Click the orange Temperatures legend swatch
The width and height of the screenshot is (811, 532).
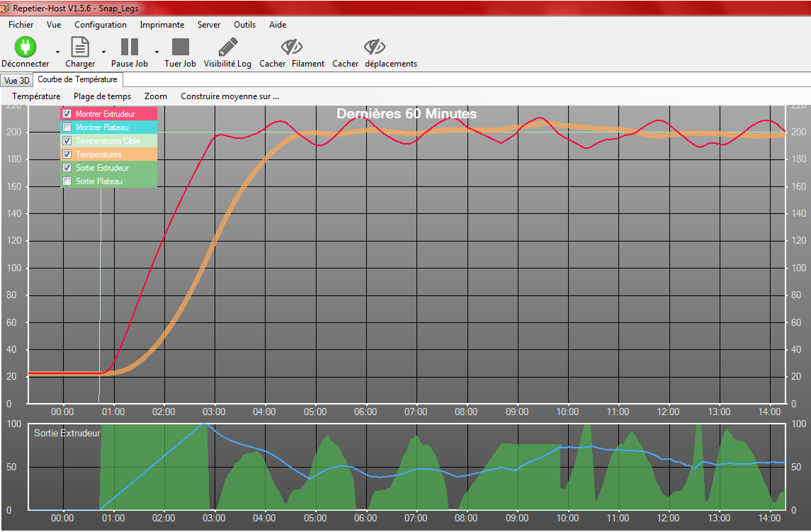click(x=108, y=154)
